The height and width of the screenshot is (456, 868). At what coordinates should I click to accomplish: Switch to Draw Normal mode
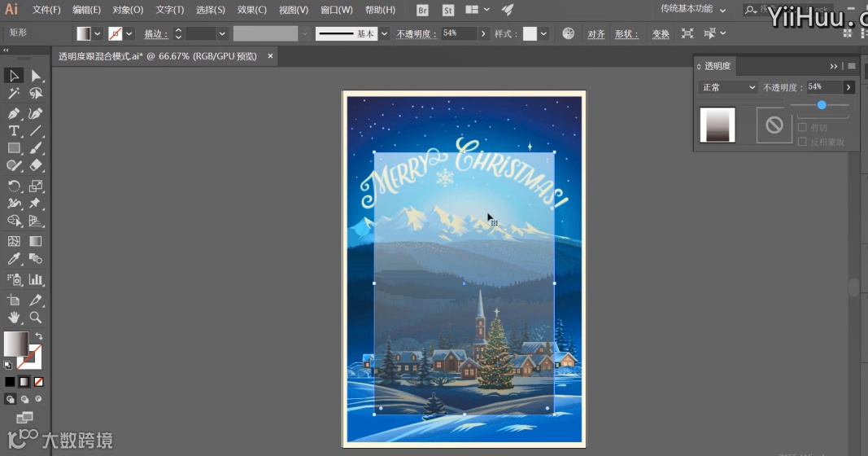[10, 399]
